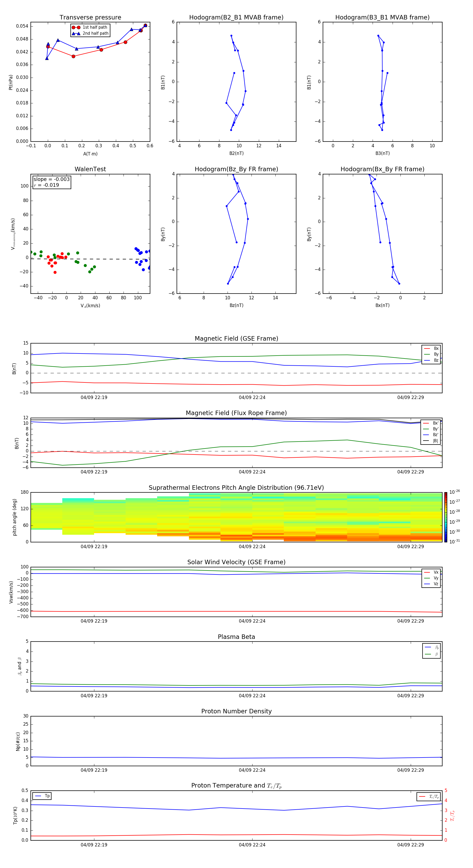473x868 pixels.
Task: Click the "slope = -0.003" annotation
Action: point(52,179)
